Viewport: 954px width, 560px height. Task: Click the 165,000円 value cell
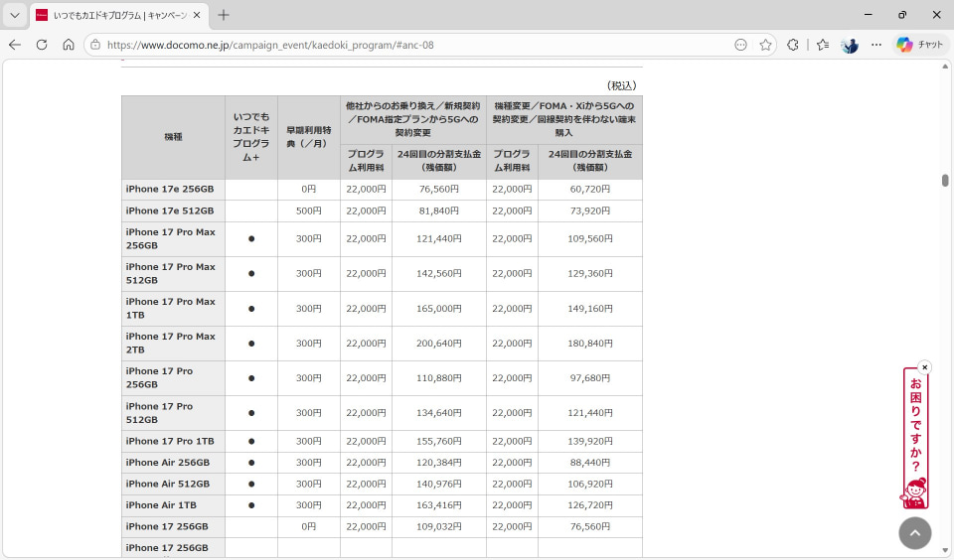pos(438,308)
